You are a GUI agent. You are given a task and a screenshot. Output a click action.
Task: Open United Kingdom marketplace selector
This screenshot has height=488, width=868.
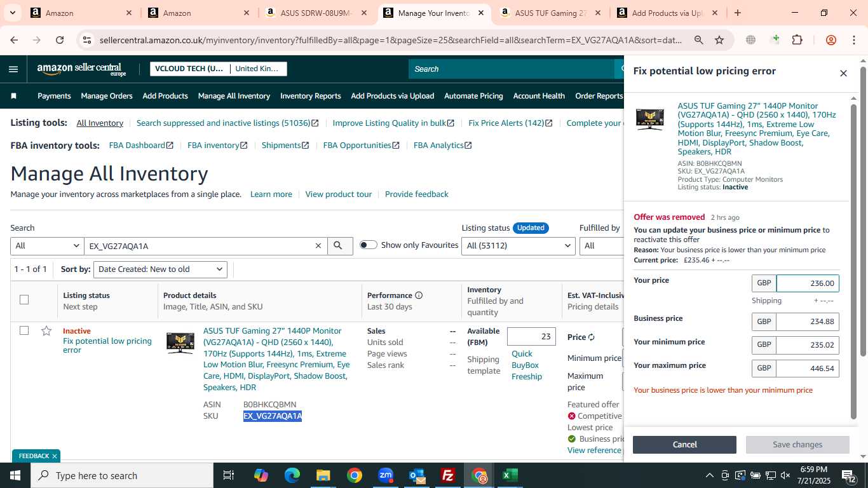click(257, 69)
